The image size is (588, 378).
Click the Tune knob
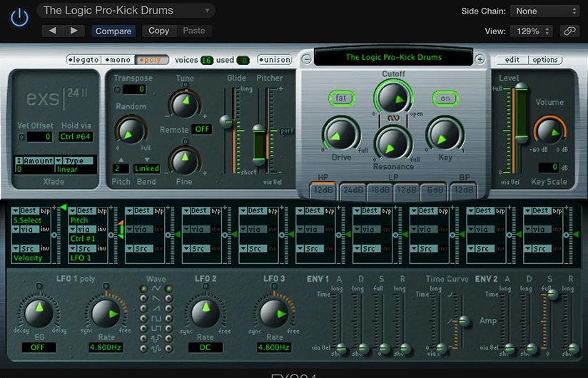coord(184,104)
